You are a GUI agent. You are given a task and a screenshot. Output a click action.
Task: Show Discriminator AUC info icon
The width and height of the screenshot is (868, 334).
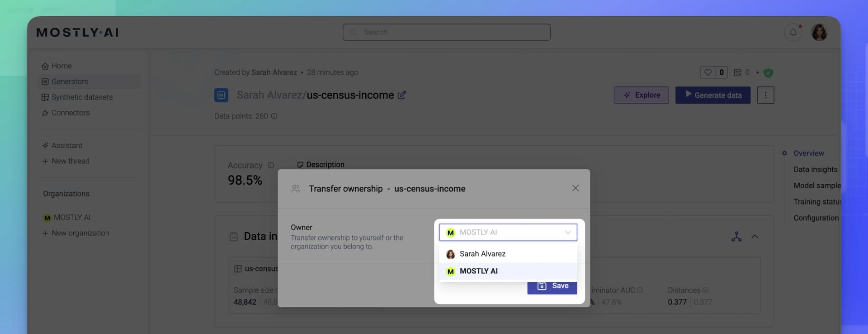pyautogui.click(x=640, y=290)
